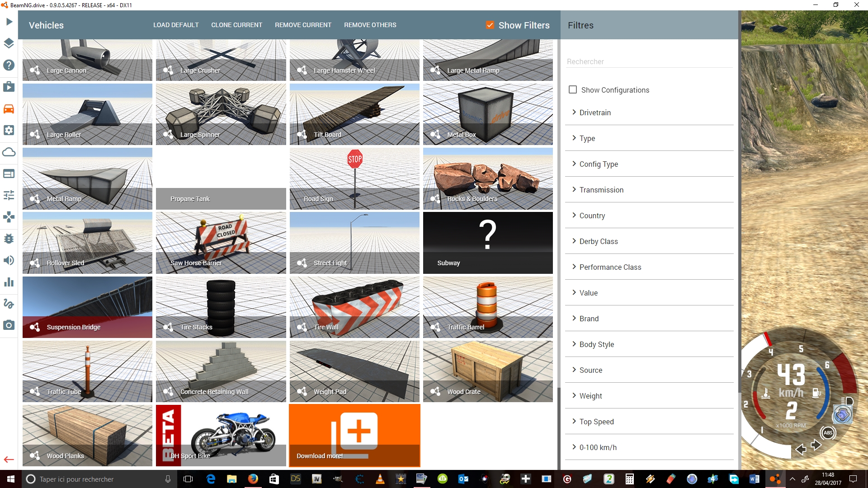Expand the Country filter

[649, 216]
